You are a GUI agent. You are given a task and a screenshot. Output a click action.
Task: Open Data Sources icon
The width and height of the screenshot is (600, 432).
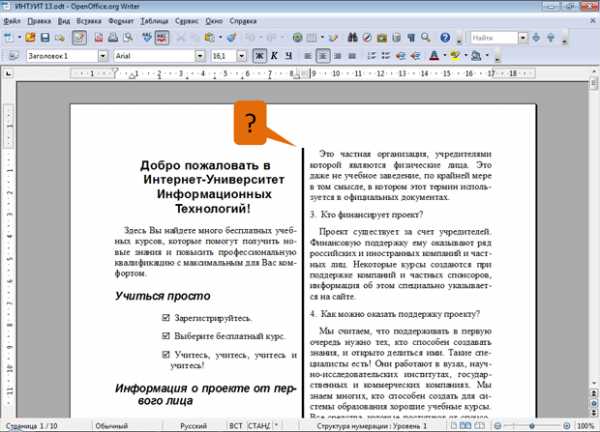point(396,37)
